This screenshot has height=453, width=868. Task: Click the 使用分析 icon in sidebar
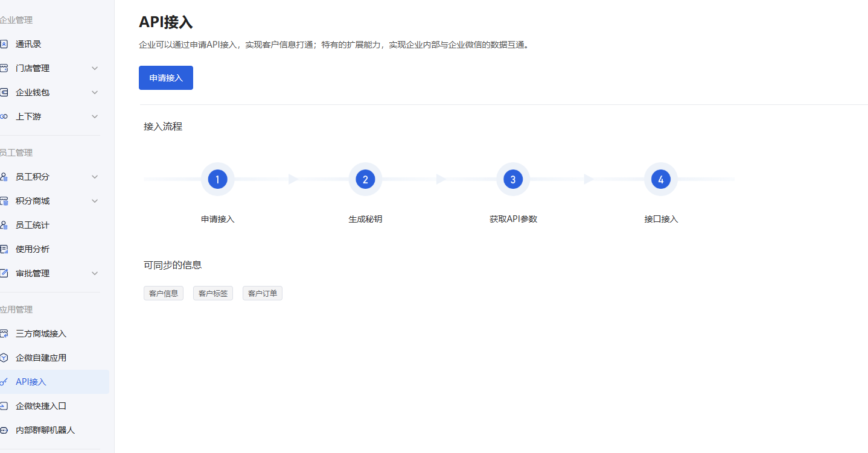pyautogui.click(x=4, y=249)
